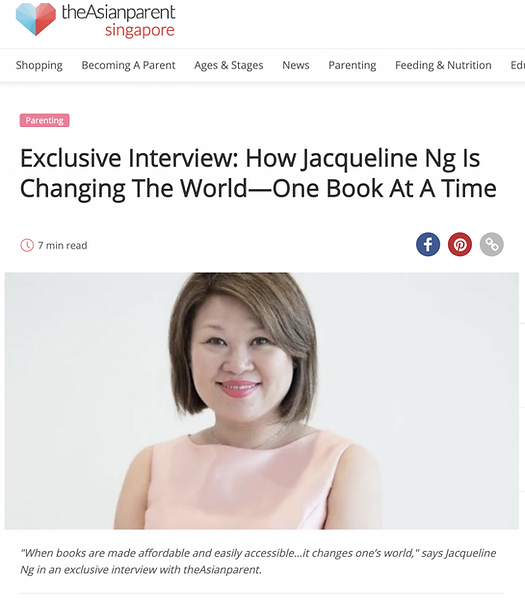Viewport: 525px width, 600px height.
Task: Open Becoming A Parent menu
Action: pyautogui.click(x=128, y=65)
